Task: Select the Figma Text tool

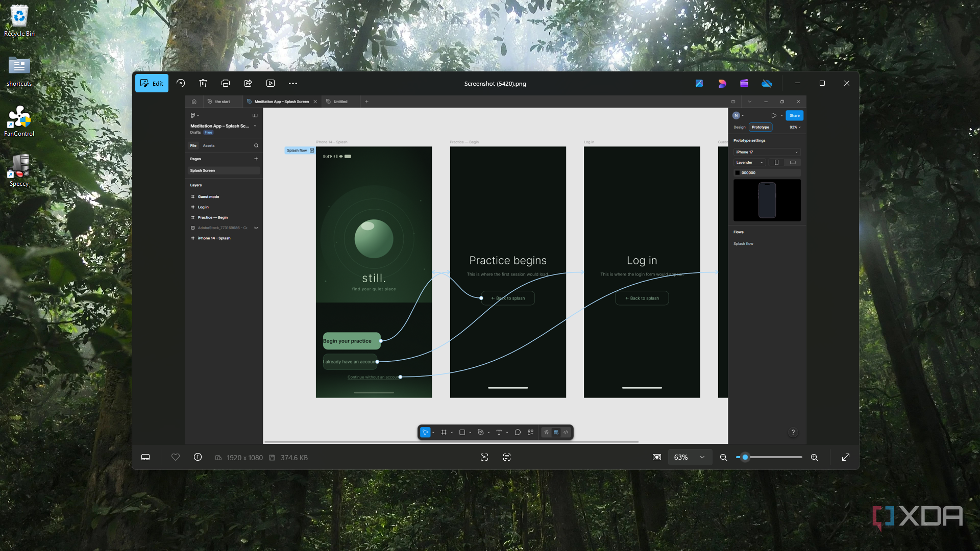Action: tap(499, 432)
